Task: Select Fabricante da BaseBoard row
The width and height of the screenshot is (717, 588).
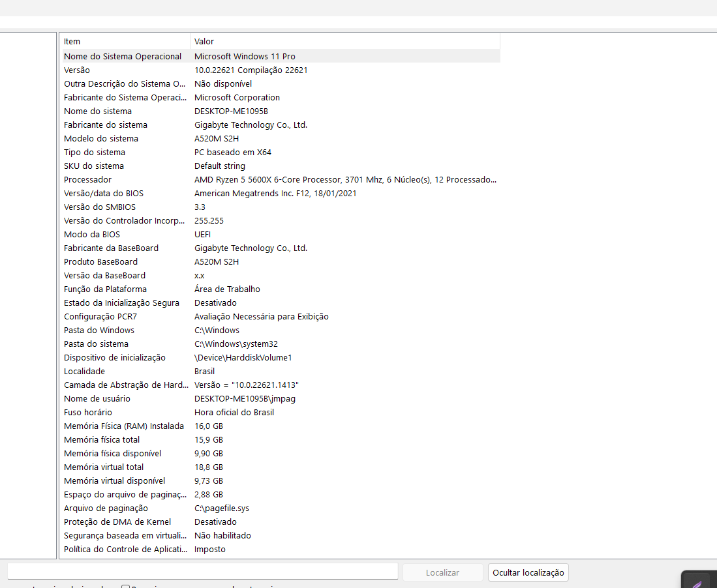Action: pyautogui.click(x=281, y=248)
